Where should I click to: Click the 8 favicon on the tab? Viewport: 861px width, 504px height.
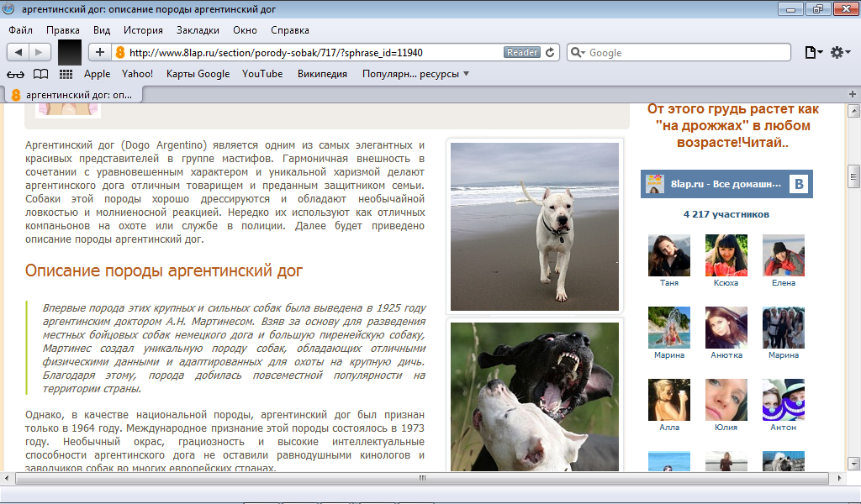click(x=16, y=95)
